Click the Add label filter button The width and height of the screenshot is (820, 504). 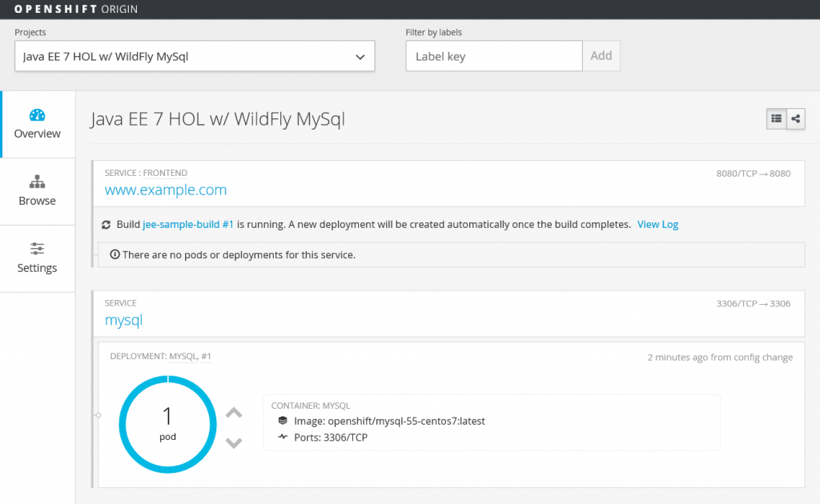[601, 56]
